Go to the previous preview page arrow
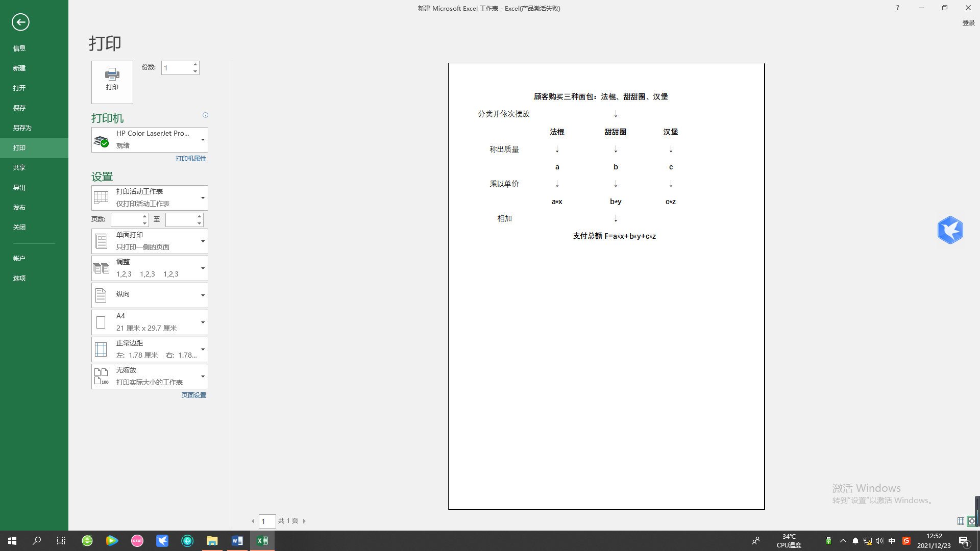 click(253, 521)
